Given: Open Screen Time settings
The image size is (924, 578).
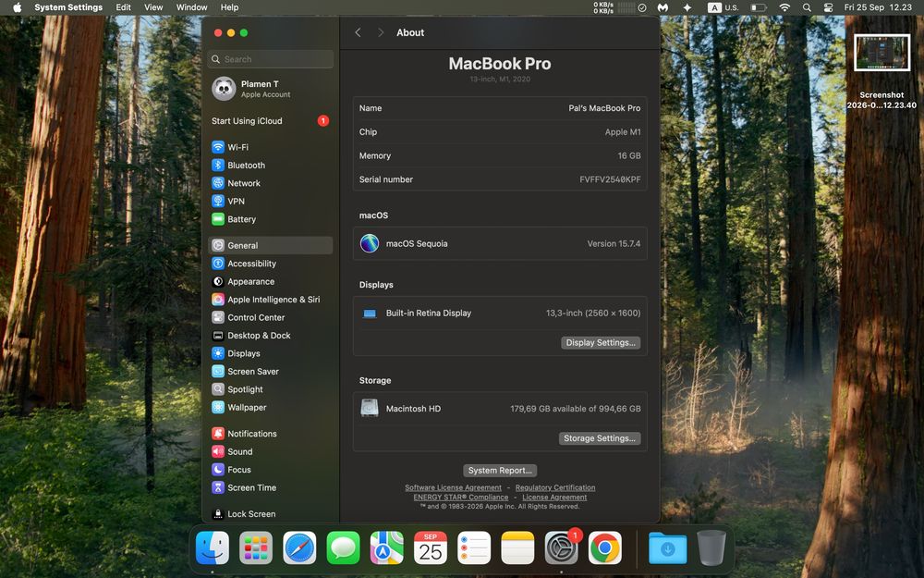Looking at the screenshot, I should [x=271, y=487].
